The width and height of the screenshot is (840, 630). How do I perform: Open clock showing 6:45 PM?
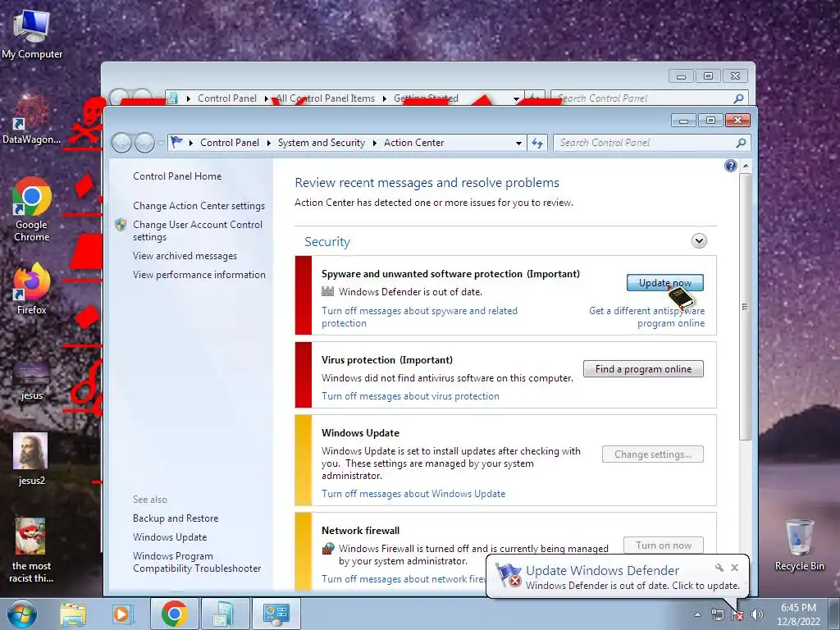[x=798, y=614]
